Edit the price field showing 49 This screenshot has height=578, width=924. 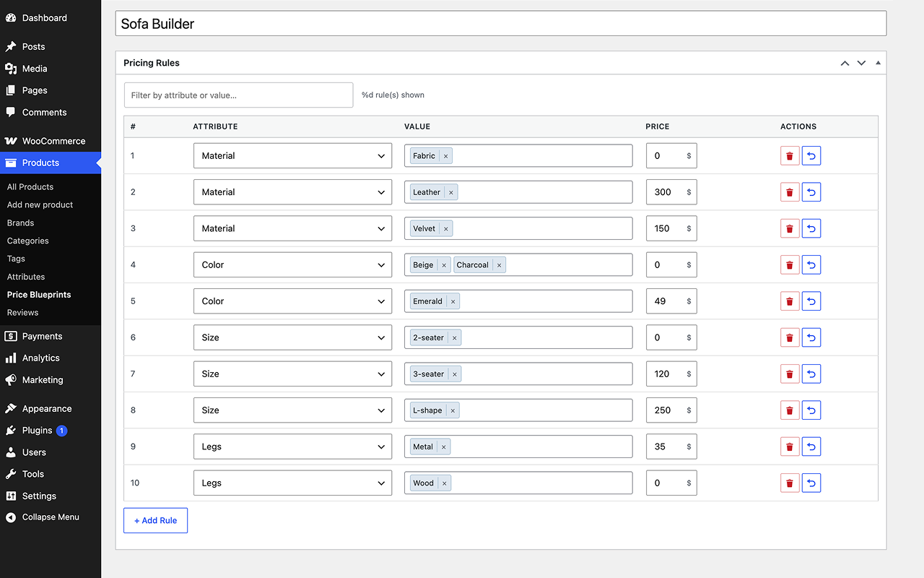click(x=671, y=301)
